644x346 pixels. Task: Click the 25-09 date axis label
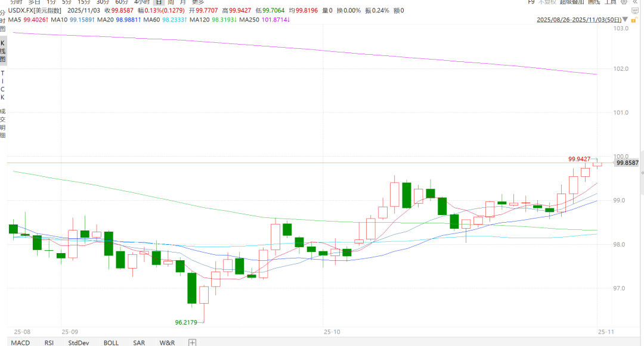pyautogui.click(x=70, y=332)
